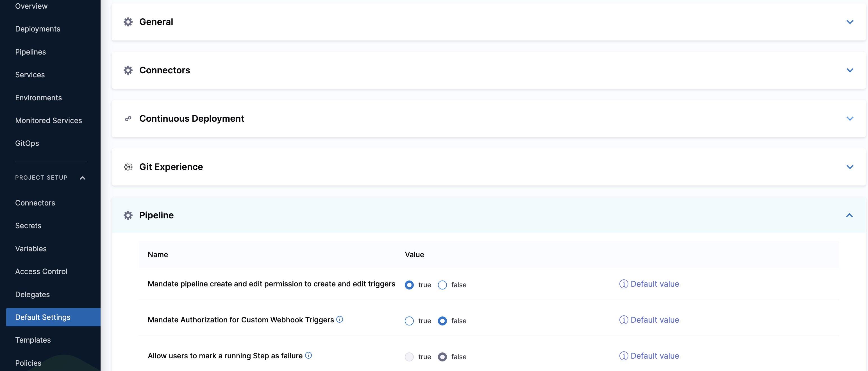The height and width of the screenshot is (371, 868).
Task: Select true for mark running Step as failure
Action: pyautogui.click(x=409, y=357)
